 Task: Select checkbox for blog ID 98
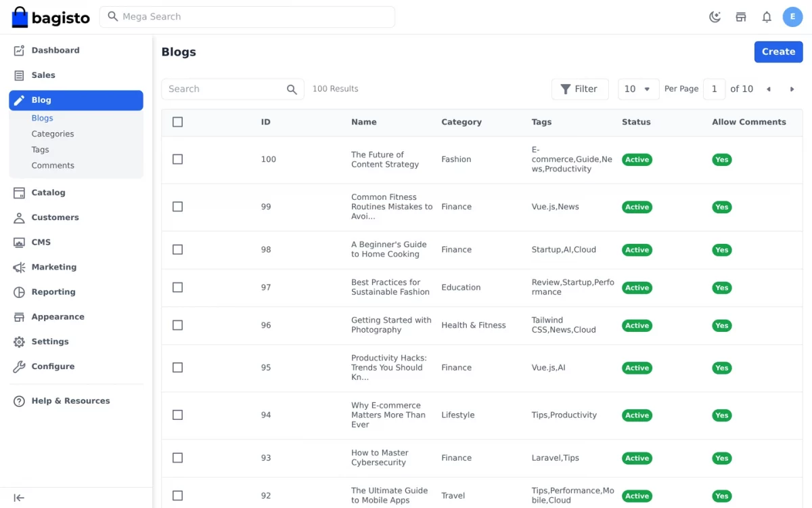[x=177, y=249]
